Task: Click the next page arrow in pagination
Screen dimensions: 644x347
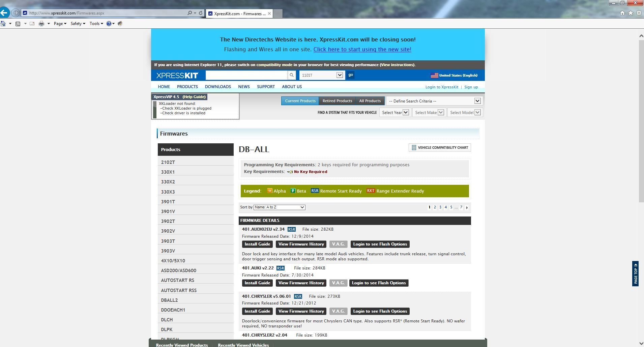Action: [x=467, y=207]
